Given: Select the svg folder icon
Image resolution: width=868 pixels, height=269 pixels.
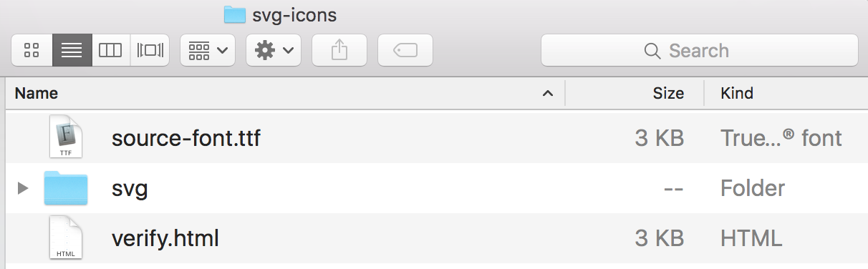Looking at the screenshot, I should click(66, 188).
